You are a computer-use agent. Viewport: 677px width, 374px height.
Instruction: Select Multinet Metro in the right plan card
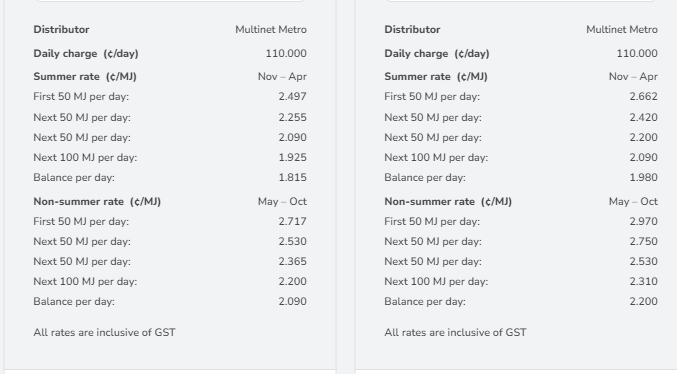(x=622, y=29)
